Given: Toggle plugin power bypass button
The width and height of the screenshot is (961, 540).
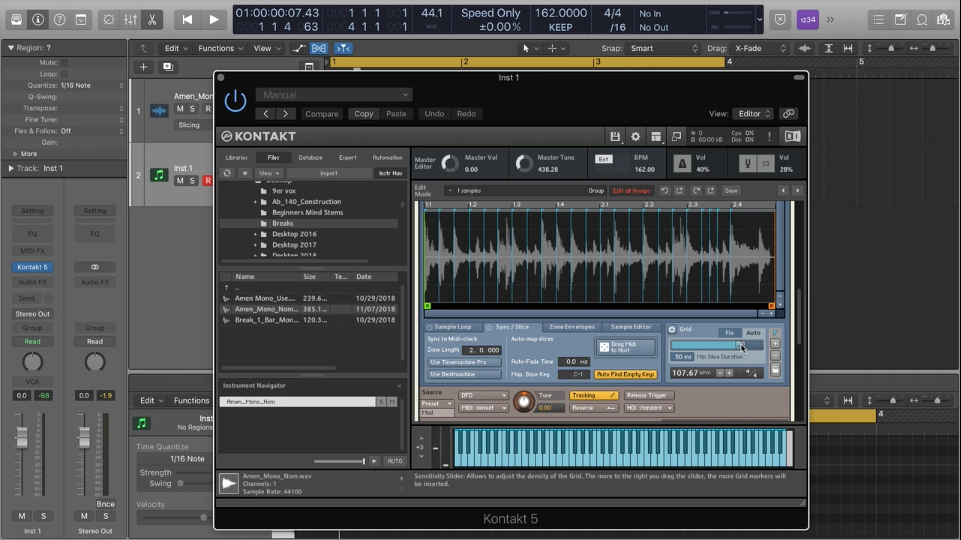Looking at the screenshot, I should 235,100.
